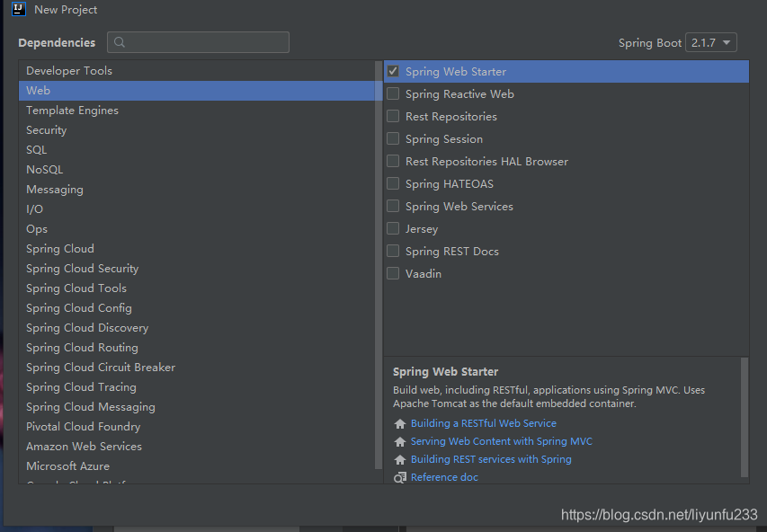Click the Dependencies label
Screen dimensions: 767x532
tap(57, 42)
